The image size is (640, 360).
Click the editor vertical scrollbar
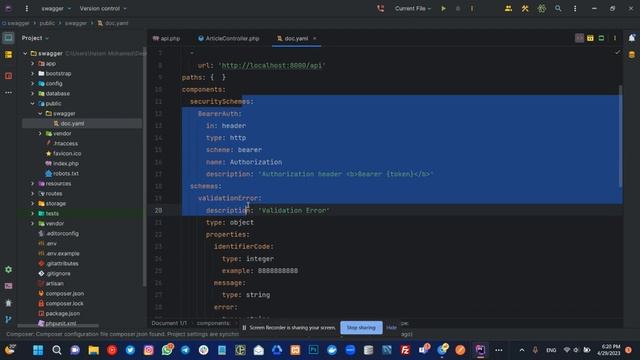[620, 136]
